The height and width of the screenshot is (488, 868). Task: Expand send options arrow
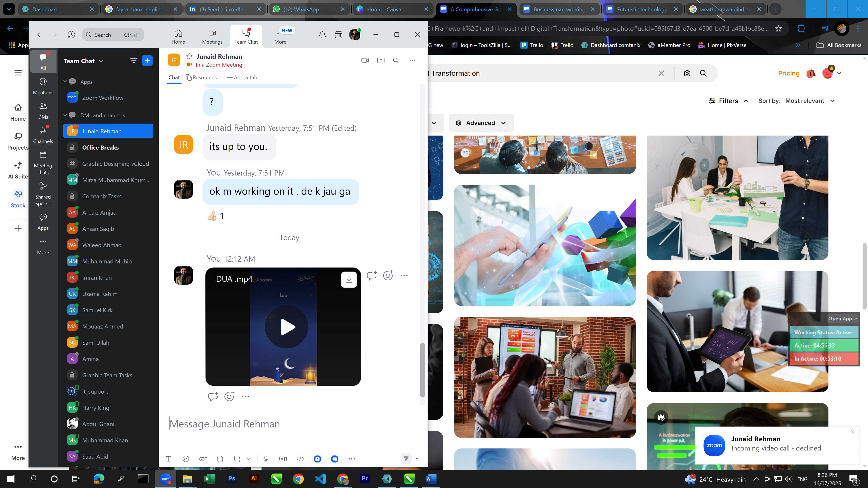[x=417, y=458]
